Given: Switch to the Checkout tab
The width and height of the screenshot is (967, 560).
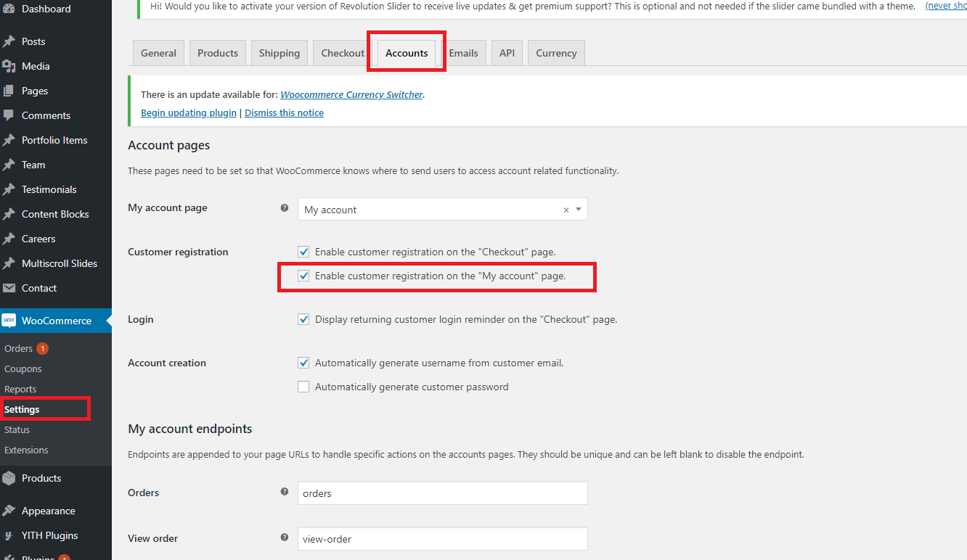Looking at the screenshot, I should point(343,53).
